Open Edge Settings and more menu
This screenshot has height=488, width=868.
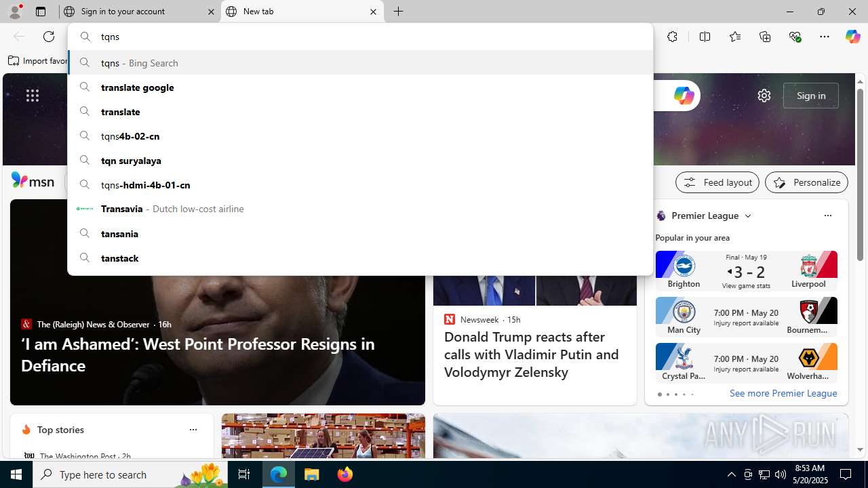coord(825,37)
